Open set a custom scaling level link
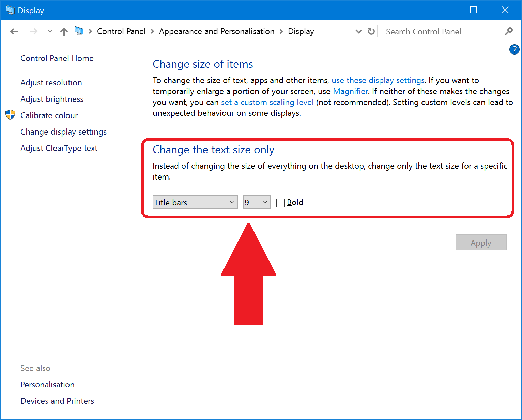This screenshot has height=420, width=522. pyautogui.click(x=267, y=102)
